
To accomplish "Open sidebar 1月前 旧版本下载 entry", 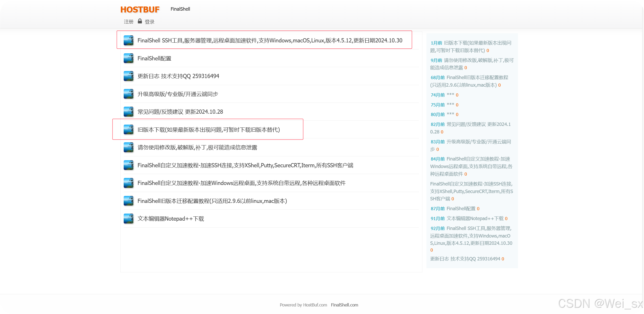I will click(x=471, y=47).
